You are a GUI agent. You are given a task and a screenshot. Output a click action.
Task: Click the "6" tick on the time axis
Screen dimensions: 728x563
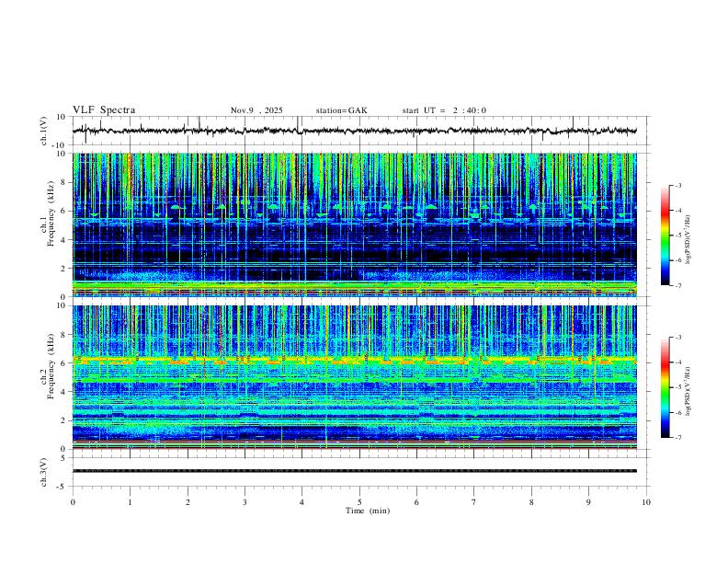click(x=416, y=502)
